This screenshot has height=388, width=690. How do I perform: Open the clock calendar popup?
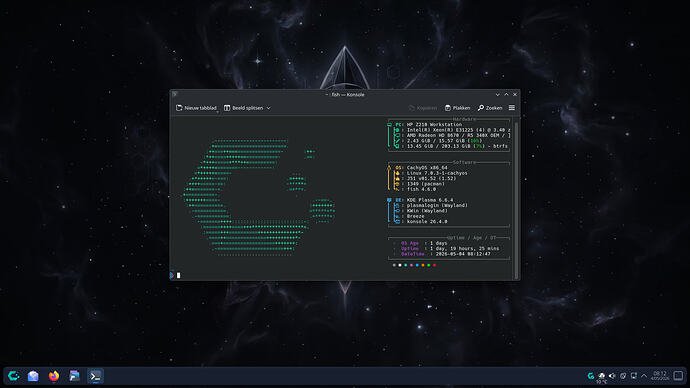(x=660, y=376)
